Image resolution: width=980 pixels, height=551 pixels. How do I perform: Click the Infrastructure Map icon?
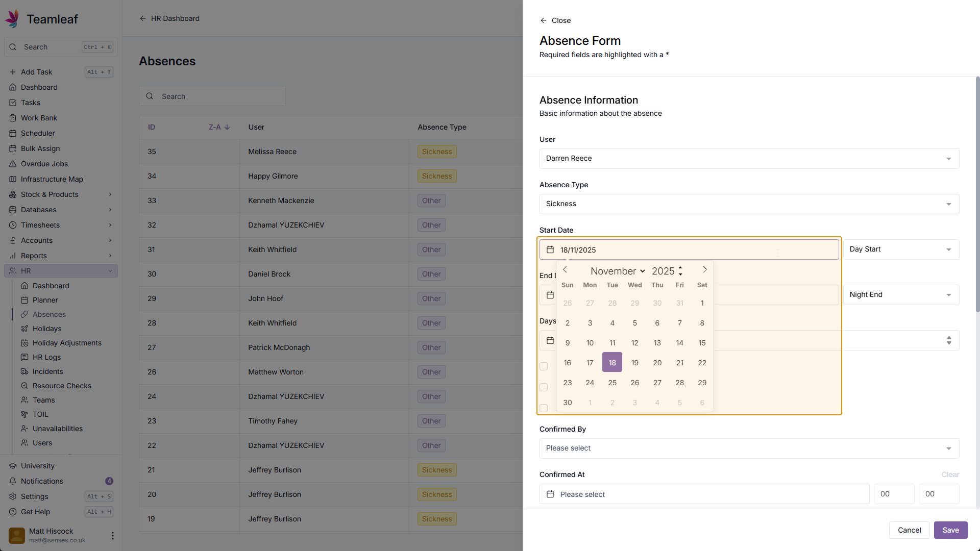13,179
